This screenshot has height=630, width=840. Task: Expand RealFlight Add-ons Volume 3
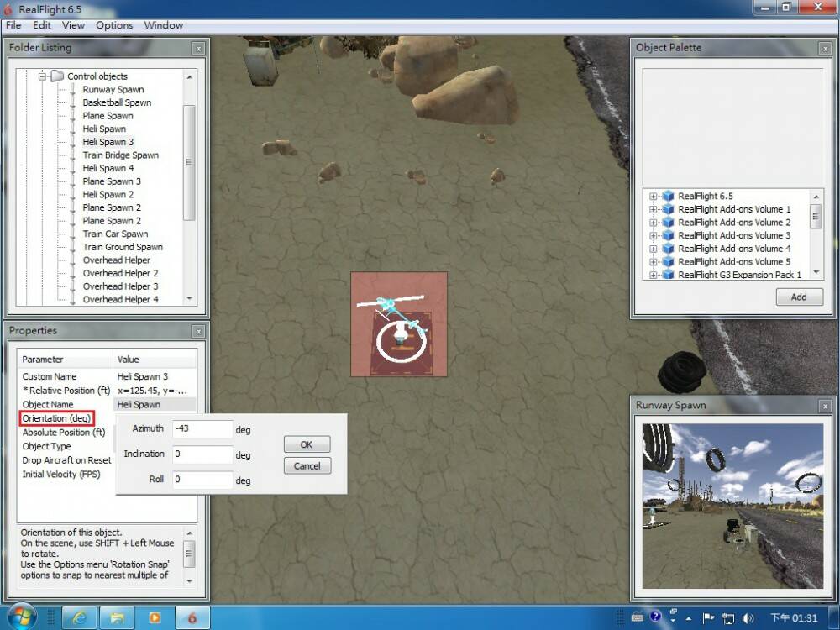coord(653,236)
